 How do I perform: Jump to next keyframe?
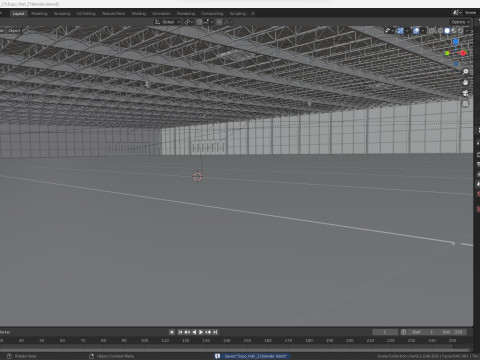point(208,332)
